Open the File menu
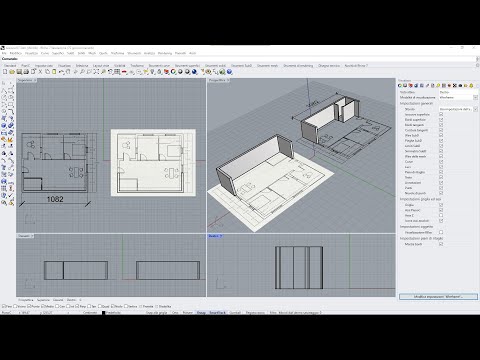Viewport: 480px width, 360px height. [4, 53]
